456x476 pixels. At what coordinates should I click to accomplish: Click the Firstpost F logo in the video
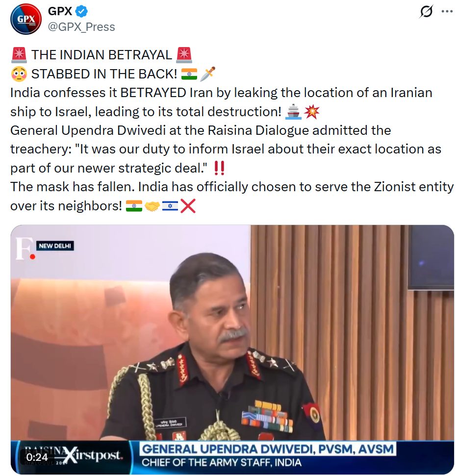click(25, 249)
